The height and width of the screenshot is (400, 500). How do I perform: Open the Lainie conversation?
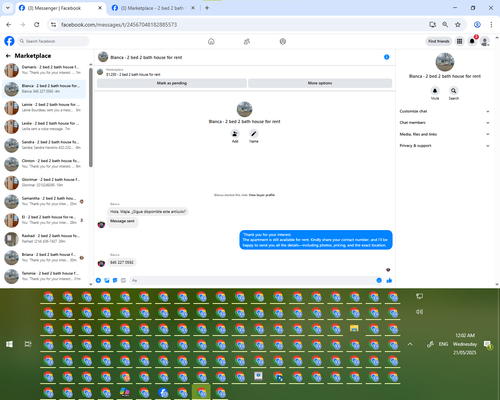point(44,107)
